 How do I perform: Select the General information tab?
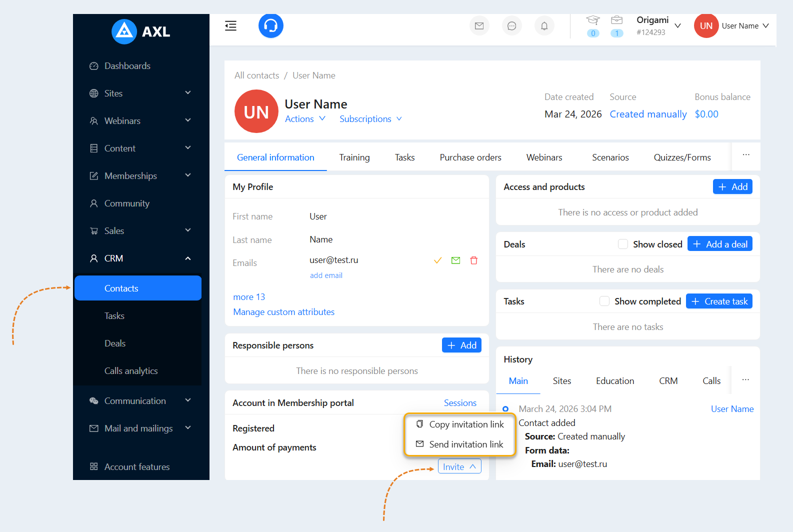point(275,157)
